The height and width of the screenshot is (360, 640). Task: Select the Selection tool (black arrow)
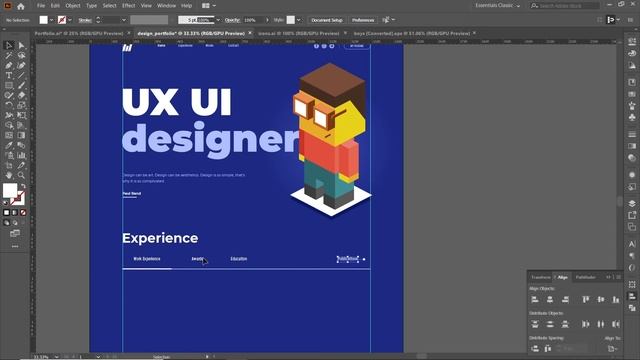(9, 45)
